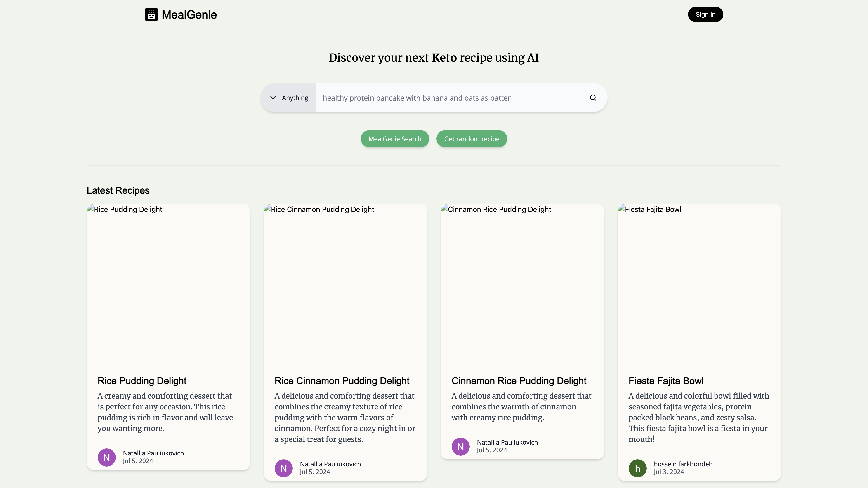This screenshot has height=488, width=868.
Task: Click the Fiesta Fajita Bowl description text
Action: [x=698, y=417]
